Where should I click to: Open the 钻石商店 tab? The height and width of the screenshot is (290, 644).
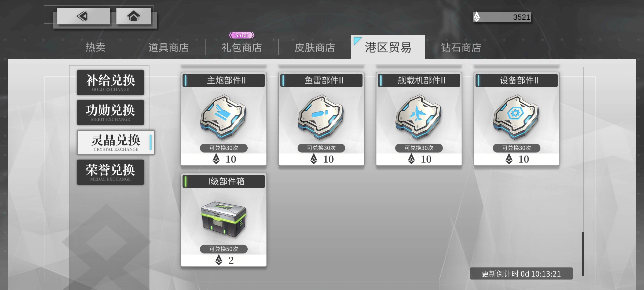pos(461,47)
